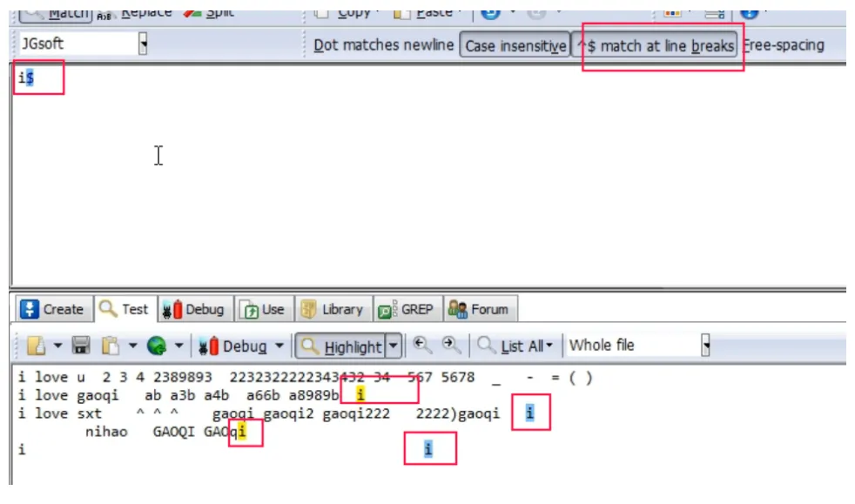Switch to the Forum tab
Image resolution: width=855 pixels, height=504 pixels.
(480, 309)
